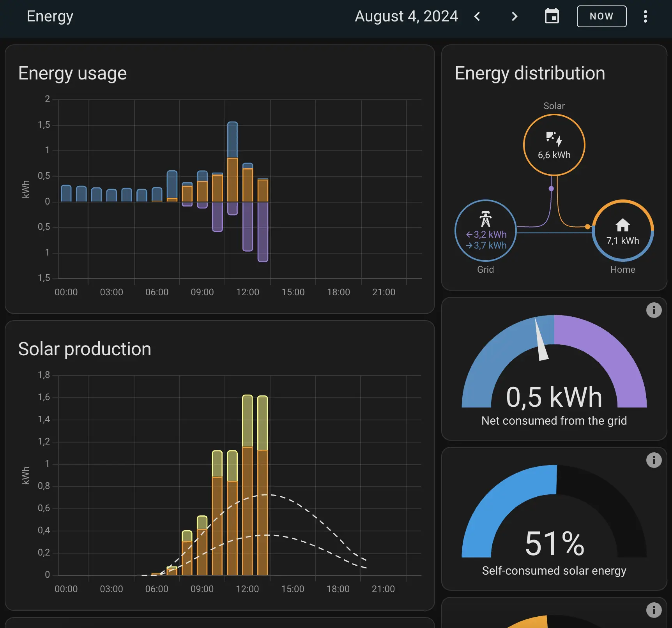Click the Energy page title
Screen dimensions: 672x628
click(50, 16)
